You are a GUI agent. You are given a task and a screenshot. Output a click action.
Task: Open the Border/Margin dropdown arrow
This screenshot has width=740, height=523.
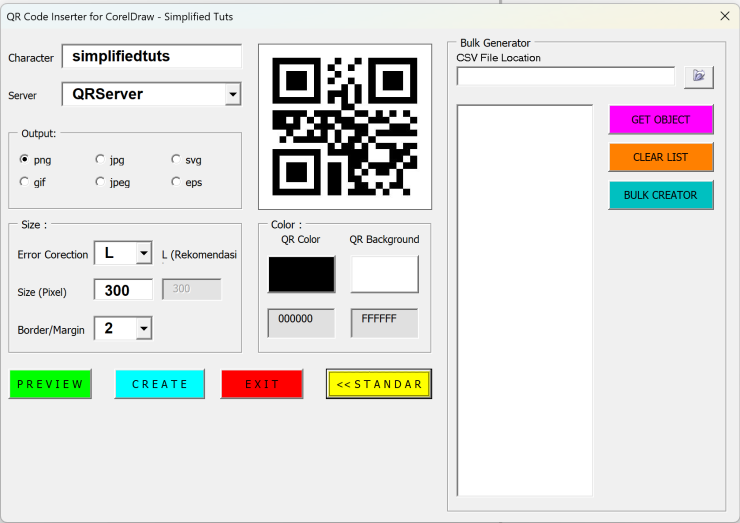coord(144,329)
